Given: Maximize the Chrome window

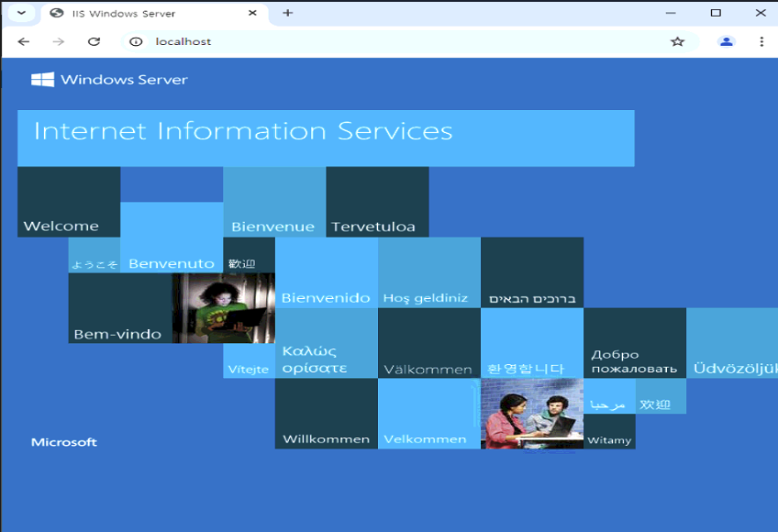Looking at the screenshot, I should pos(716,13).
